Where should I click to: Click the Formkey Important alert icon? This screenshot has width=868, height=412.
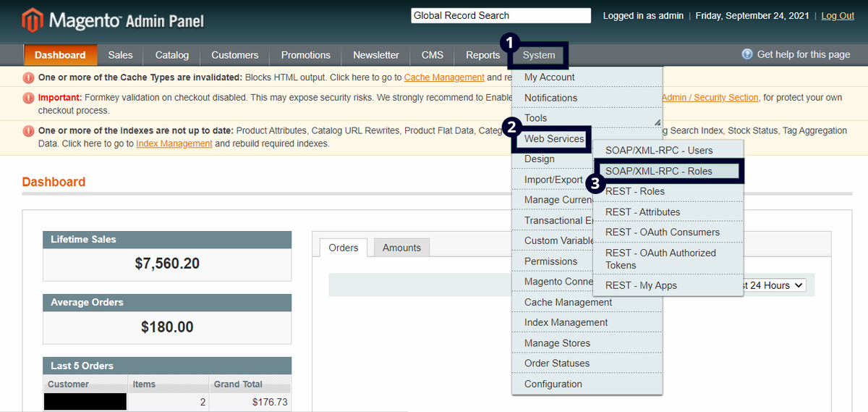pos(28,98)
